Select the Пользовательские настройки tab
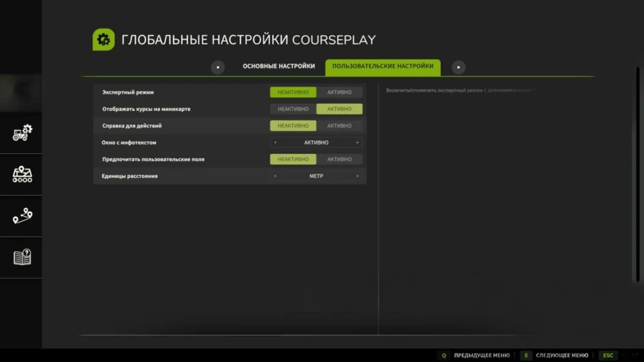This screenshot has width=644, height=362. pos(383,67)
